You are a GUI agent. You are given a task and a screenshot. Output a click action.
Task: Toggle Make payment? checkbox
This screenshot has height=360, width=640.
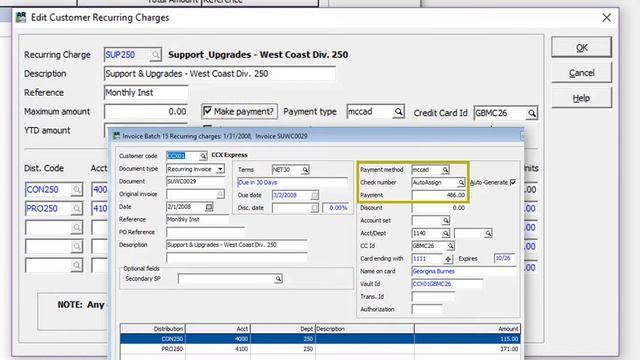coord(208,111)
